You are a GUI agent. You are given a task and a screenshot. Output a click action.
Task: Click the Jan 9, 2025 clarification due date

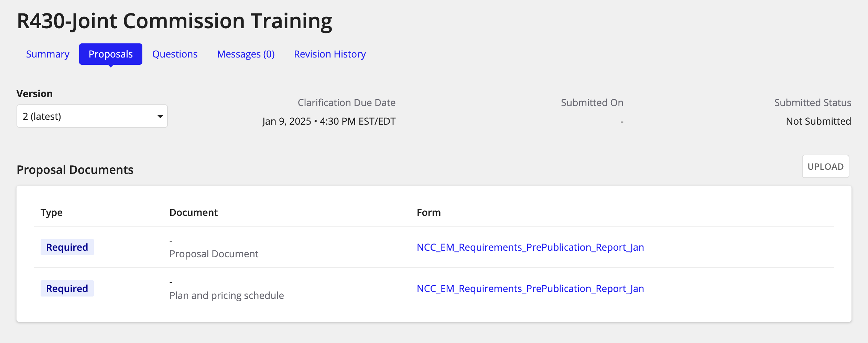[329, 121]
